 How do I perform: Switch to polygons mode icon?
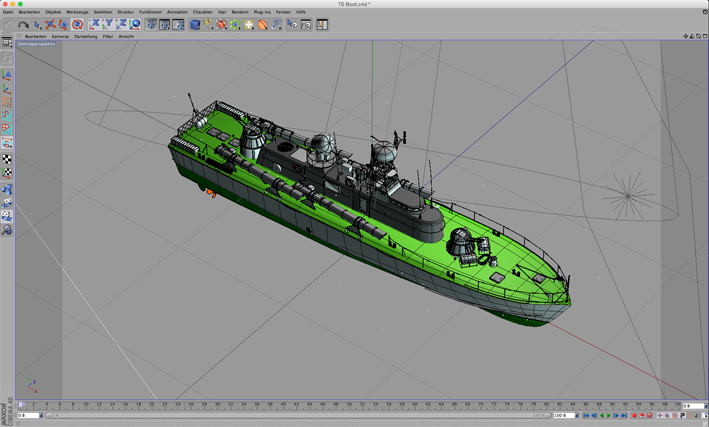click(7, 129)
